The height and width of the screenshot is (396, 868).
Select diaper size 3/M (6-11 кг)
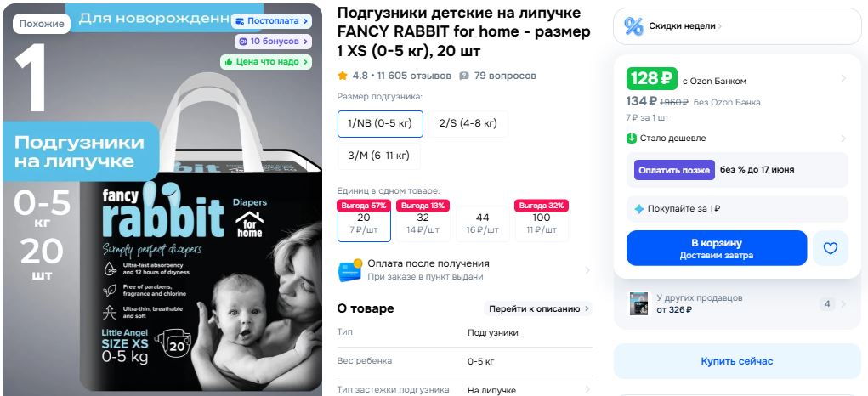(378, 156)
